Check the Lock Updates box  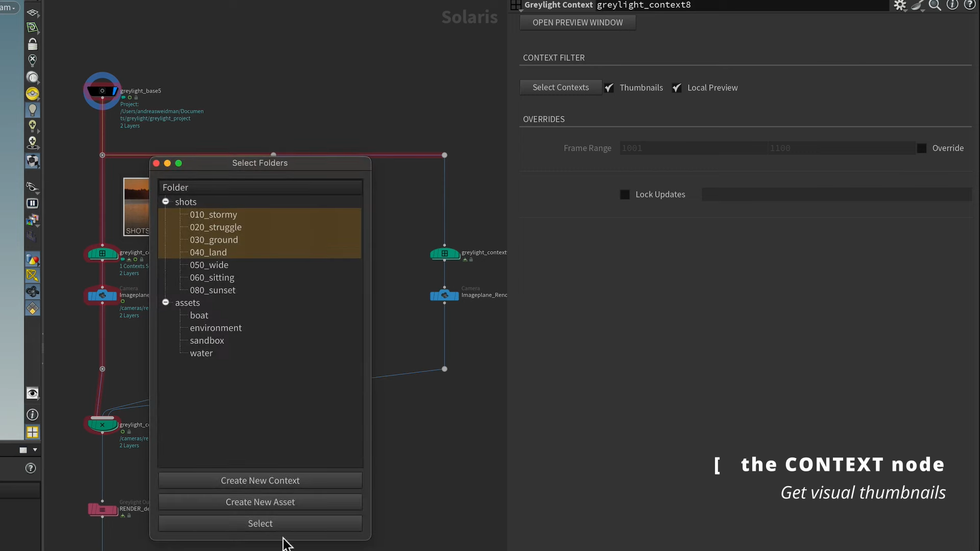coord(625,195)
